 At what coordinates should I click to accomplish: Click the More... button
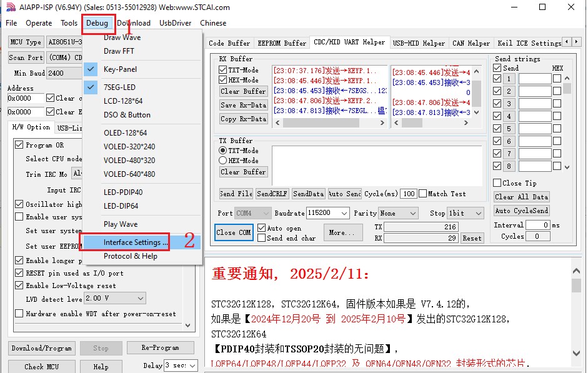click(343, 232)
